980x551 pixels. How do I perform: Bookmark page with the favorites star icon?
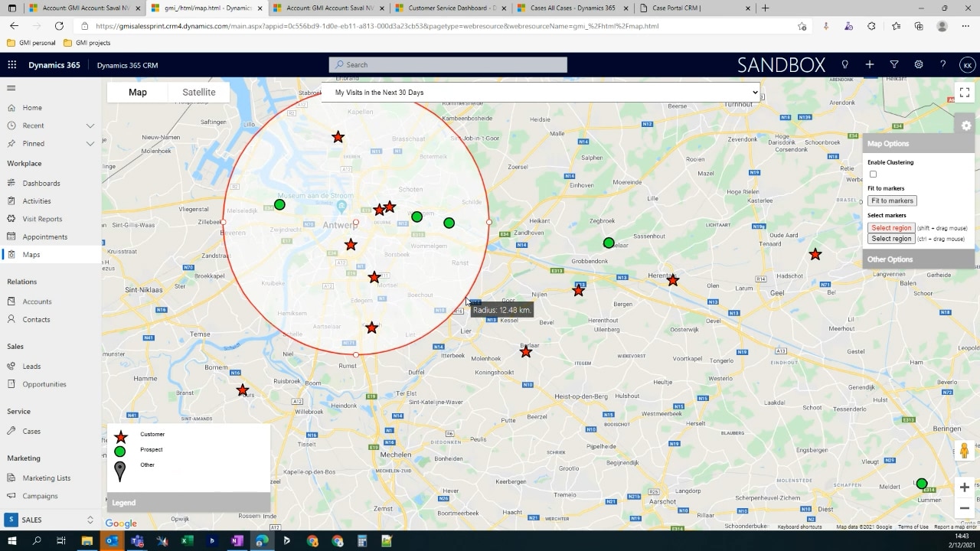point(802,26)
